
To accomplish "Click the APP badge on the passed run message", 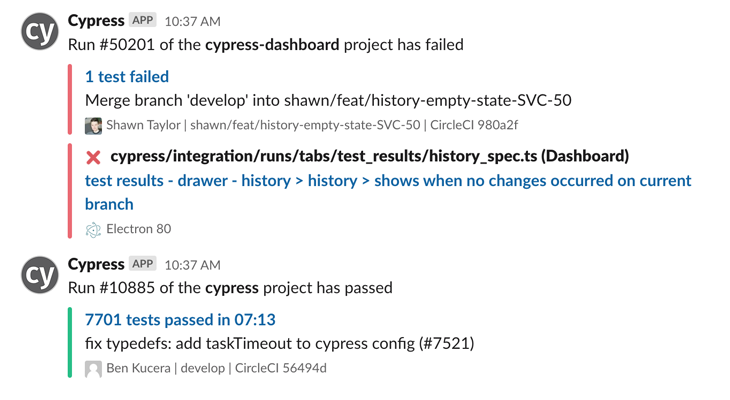I will (x=143, y=264).
